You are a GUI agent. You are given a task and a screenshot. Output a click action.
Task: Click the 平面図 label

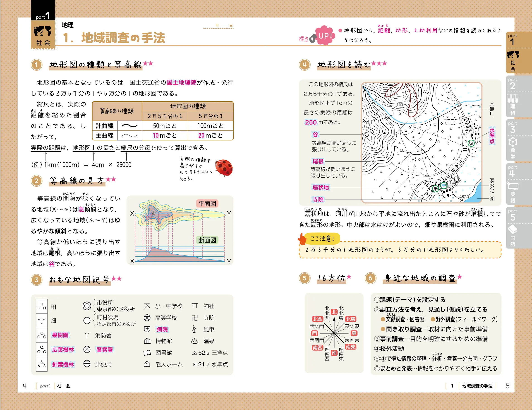tap(207, 204)
